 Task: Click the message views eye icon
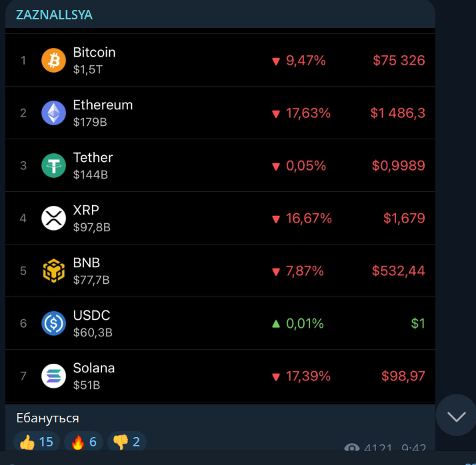pos(352,449)
